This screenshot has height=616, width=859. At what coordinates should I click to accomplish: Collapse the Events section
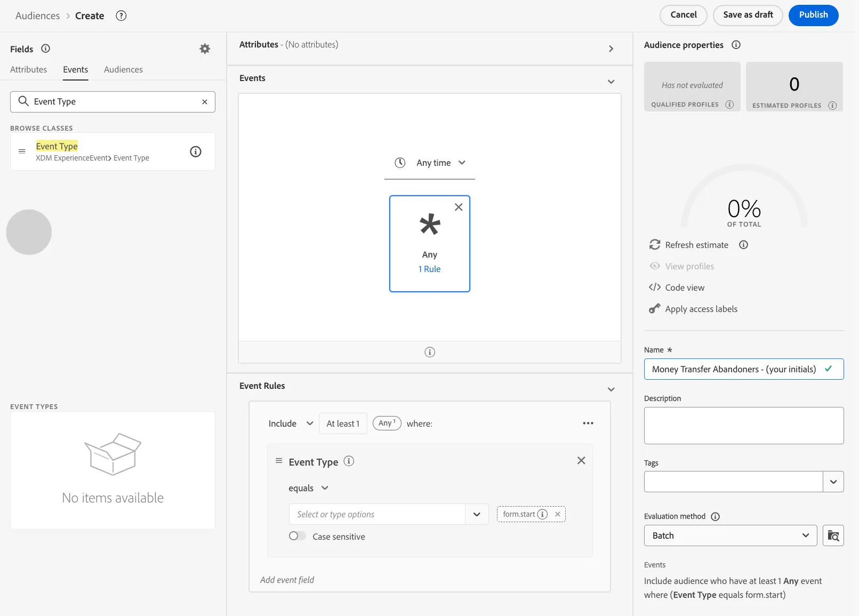[x=611, y=82]
